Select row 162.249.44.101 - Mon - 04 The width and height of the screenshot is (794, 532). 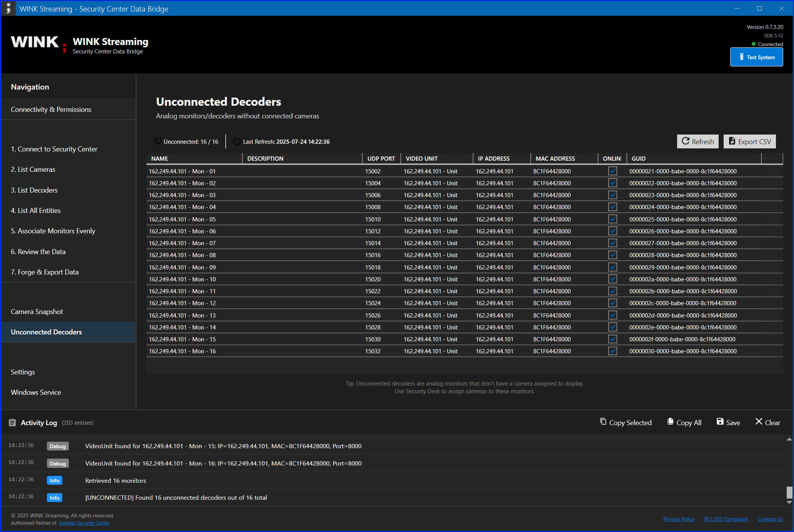click(x=464, y=207)
